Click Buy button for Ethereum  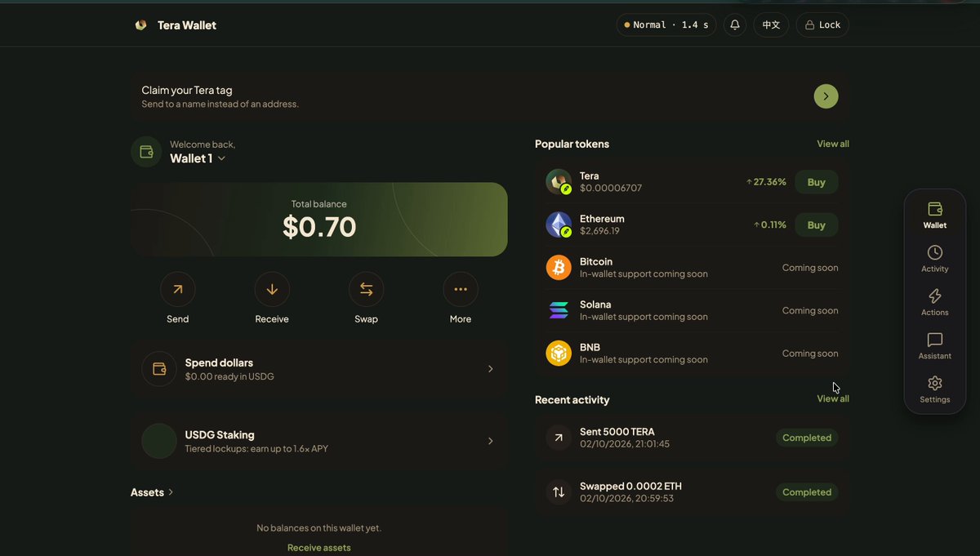tap(817, 225)
